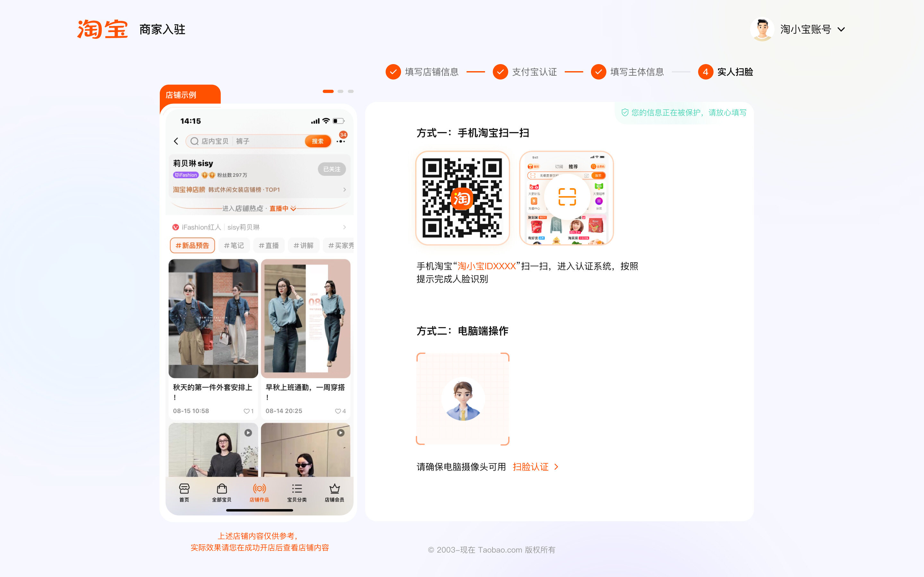Expand the 淘小宝账号 account dropdown
This screenshot has height=577, width=924.
tap(841, 29)
